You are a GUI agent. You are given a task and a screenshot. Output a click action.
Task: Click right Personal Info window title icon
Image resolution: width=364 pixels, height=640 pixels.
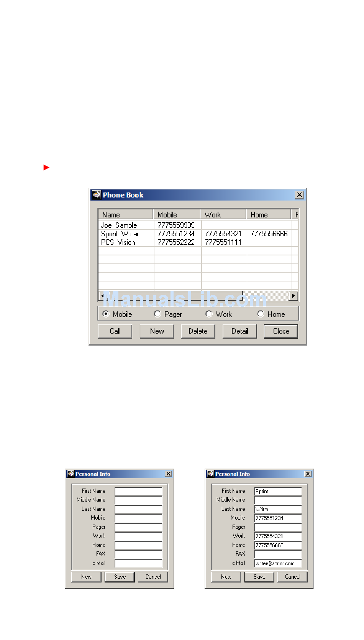[210, 474]
